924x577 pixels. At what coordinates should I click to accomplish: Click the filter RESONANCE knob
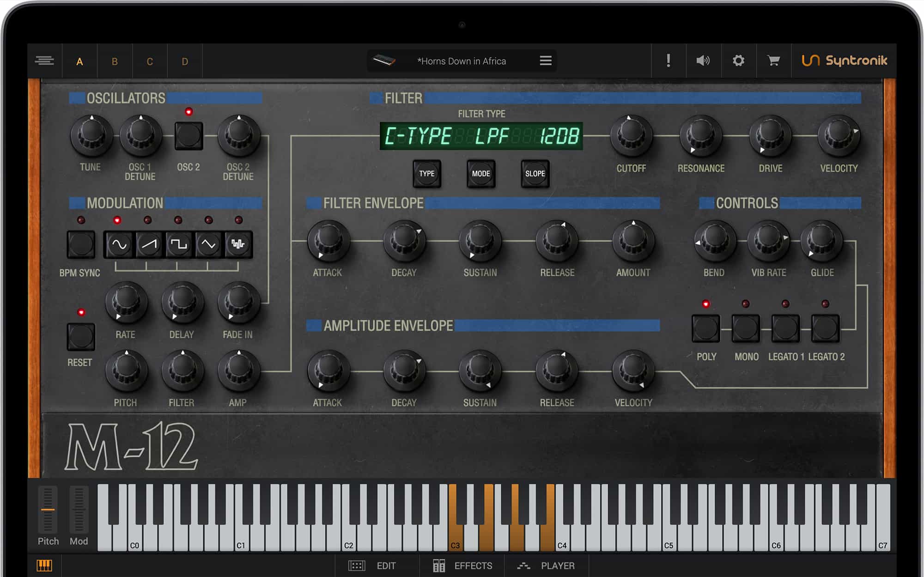pyautogui.click(x=701, y=135)
